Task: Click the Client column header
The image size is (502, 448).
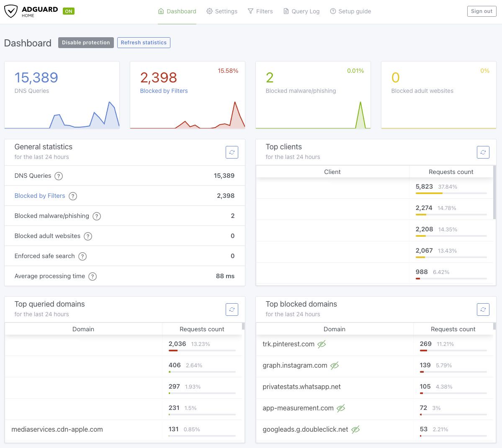Action: [332, 172]
